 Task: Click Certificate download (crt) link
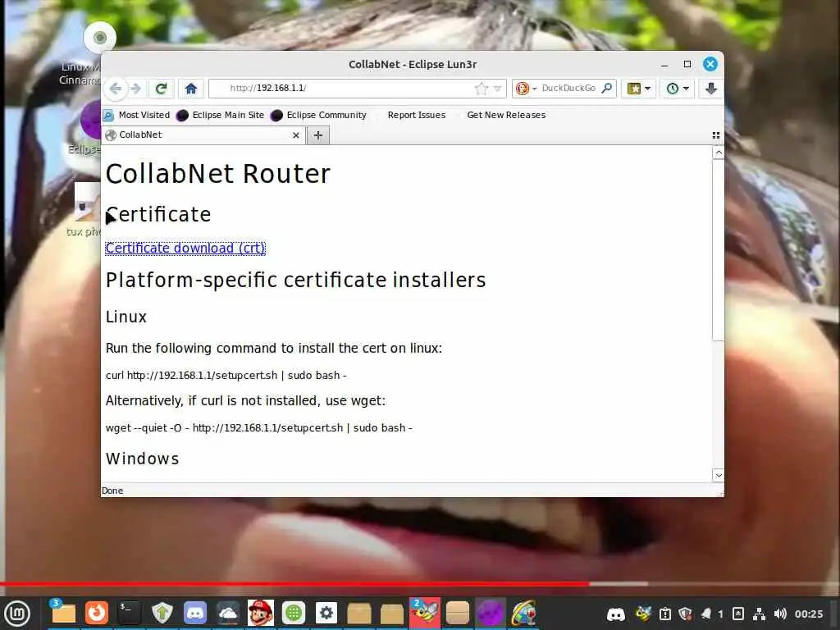click(185, 248)
